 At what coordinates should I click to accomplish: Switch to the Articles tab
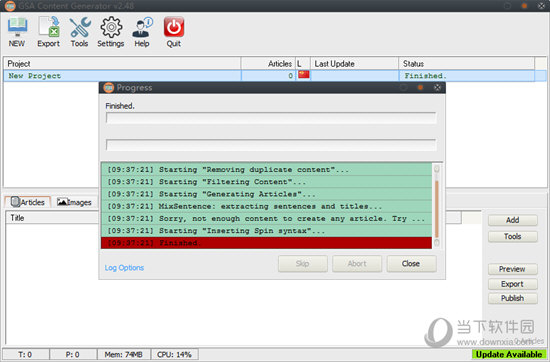tap(28, 202)
